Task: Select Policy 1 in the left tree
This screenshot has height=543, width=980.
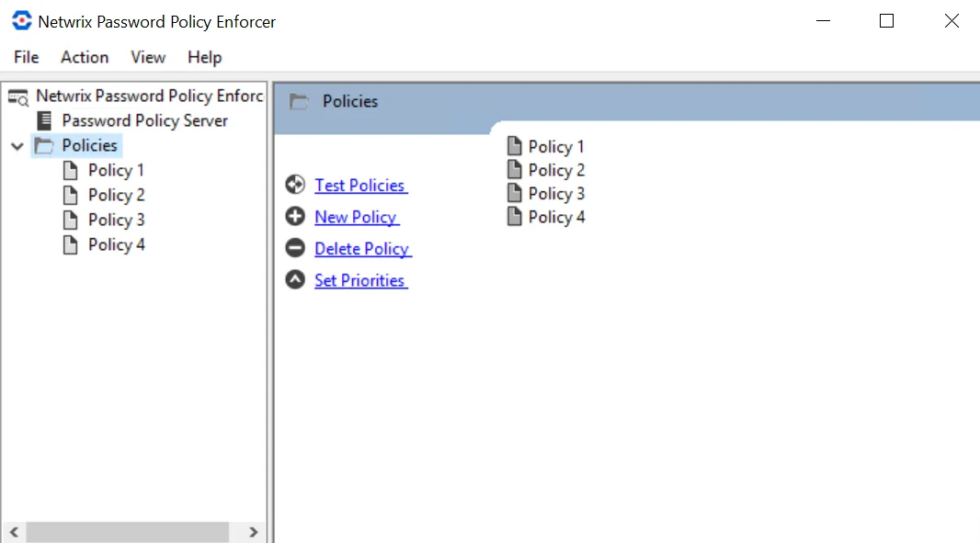Action: [116, 171]
